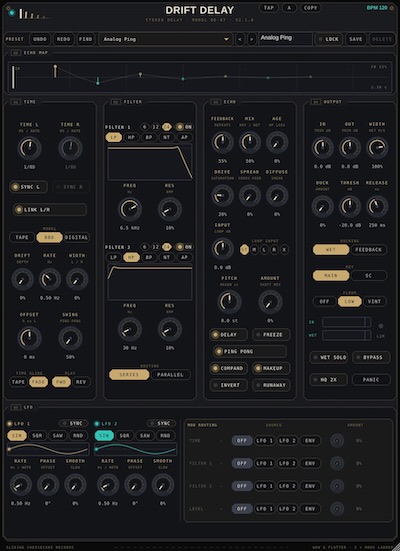
Task: Switch Filter 2 to BP type
Action: tap(149, 258)
